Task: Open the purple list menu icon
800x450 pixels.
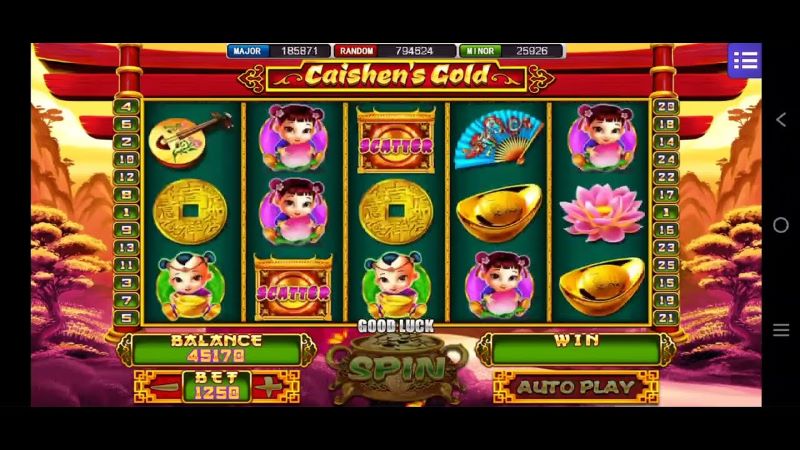Action: tap(744, 61)
